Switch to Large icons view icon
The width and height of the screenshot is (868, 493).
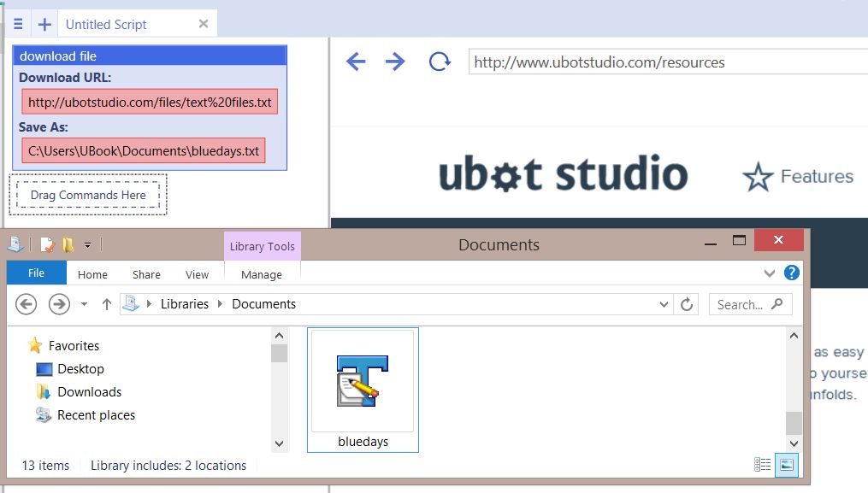(x=787, y=465)
